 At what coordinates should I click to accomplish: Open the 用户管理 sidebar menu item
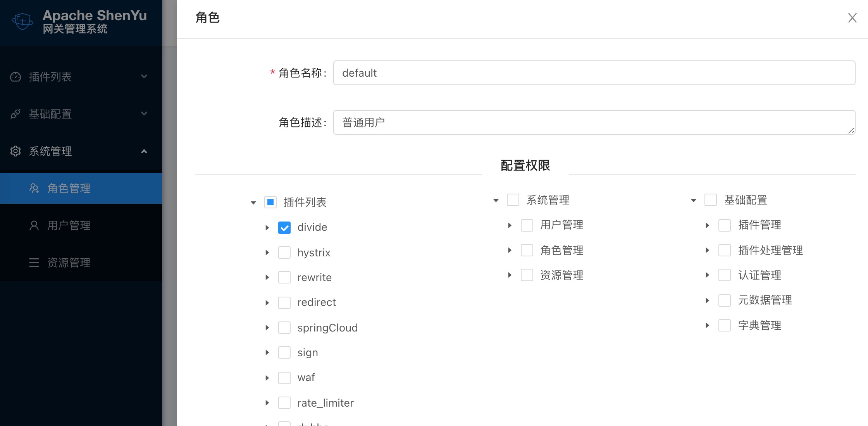point(69,225)
